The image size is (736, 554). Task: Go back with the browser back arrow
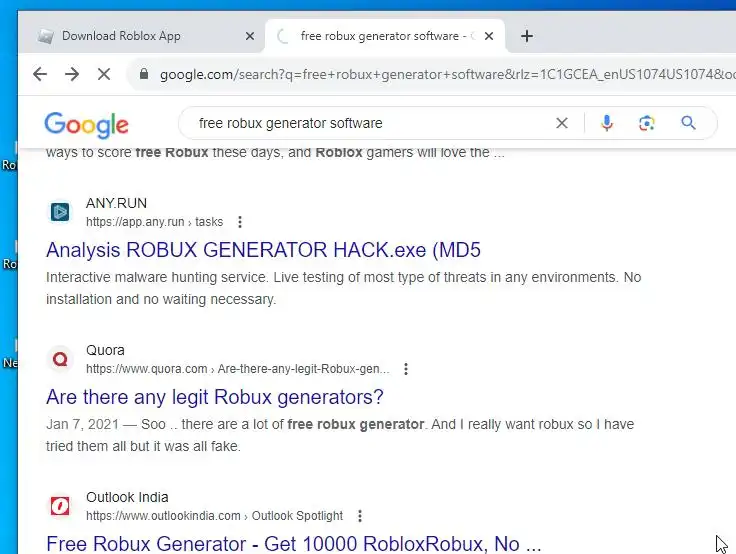tap(40, 74)
